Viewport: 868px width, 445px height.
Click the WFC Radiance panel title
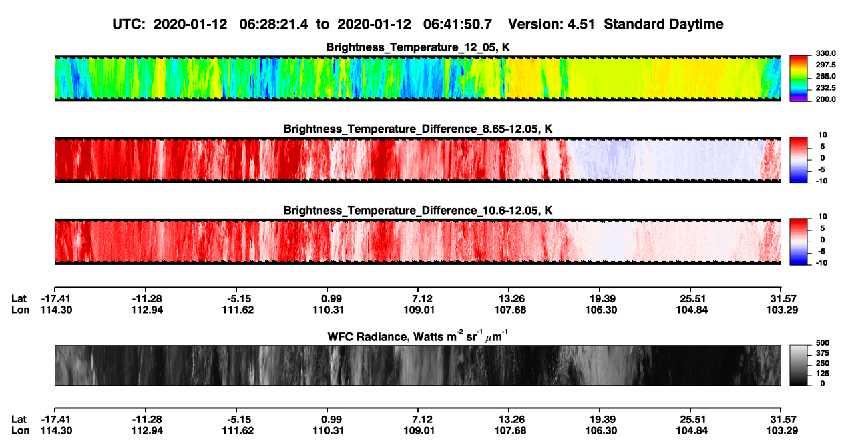[x=418, y=336]
